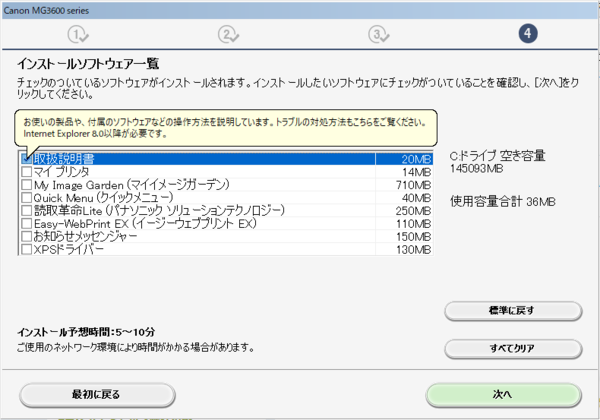Click the 150MB size value

[x=414, y=237]
